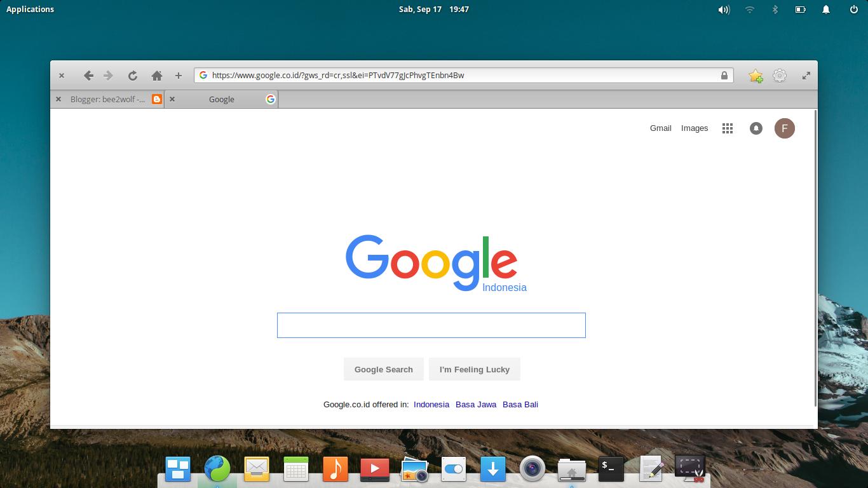Image resolution: width=868 pixels, height=488 pixels.
Task: Click the Google search input box
Action: coord(431,325)
